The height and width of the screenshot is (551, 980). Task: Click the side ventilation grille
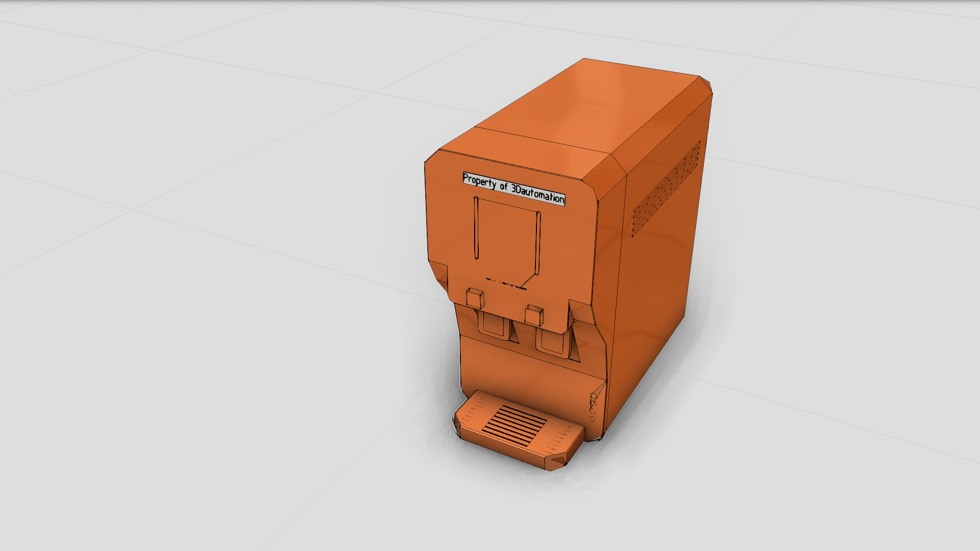[x=666, y=189]
